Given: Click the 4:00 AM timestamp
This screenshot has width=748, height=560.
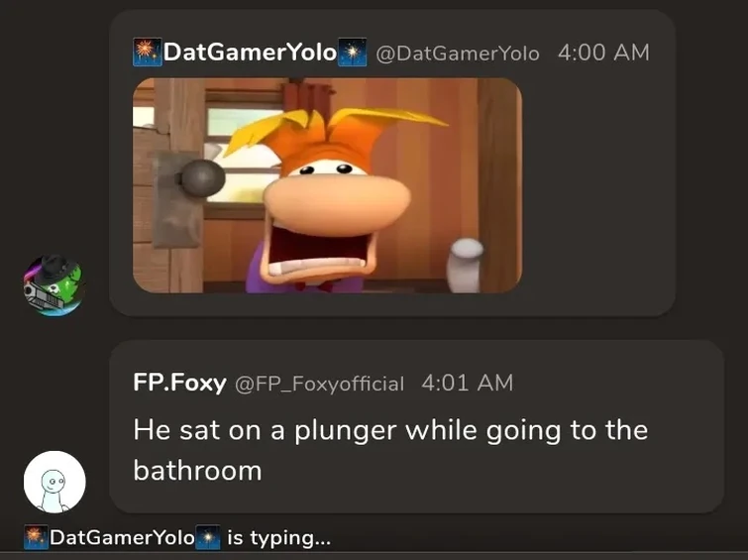Looking at the screenshot, I should (x=603, y=53).
